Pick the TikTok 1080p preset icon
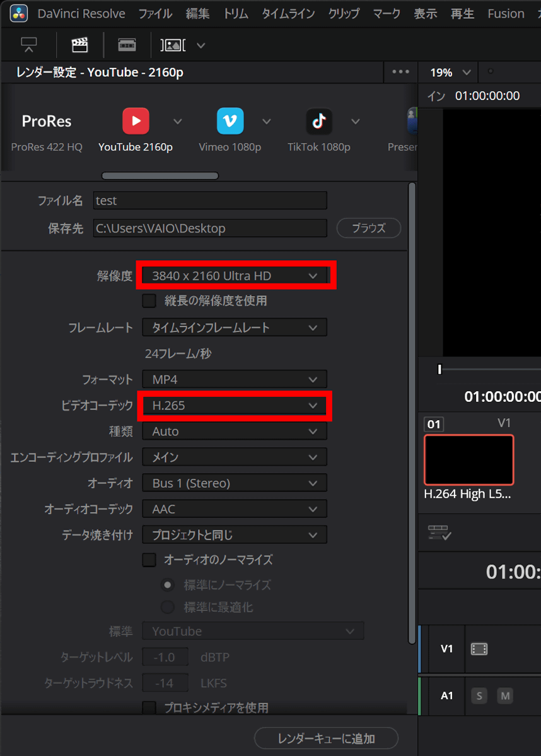Image resolution: width=541 pixels, height=756 pixels. pyautogui.click(x=319, y=121)
